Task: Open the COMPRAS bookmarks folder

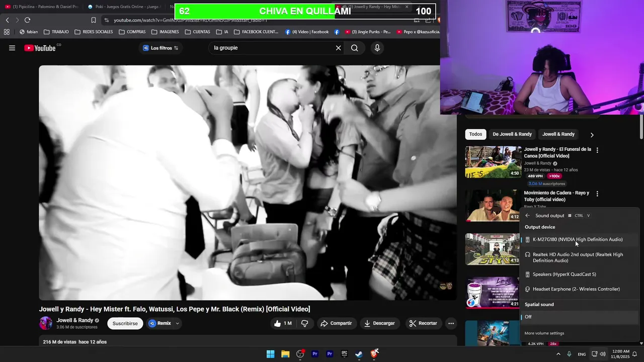Action: [x=132, y=32]
